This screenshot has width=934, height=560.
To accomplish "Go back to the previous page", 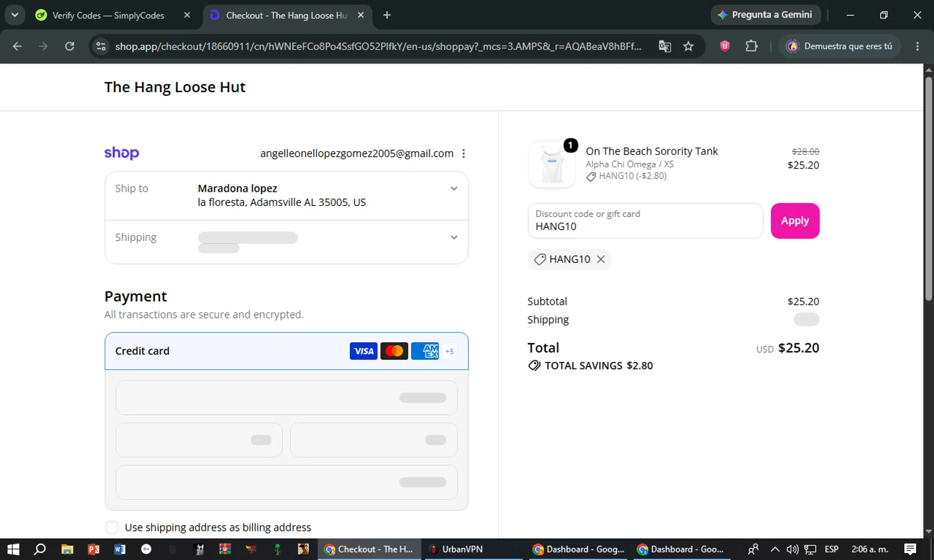I will [17, 46].
